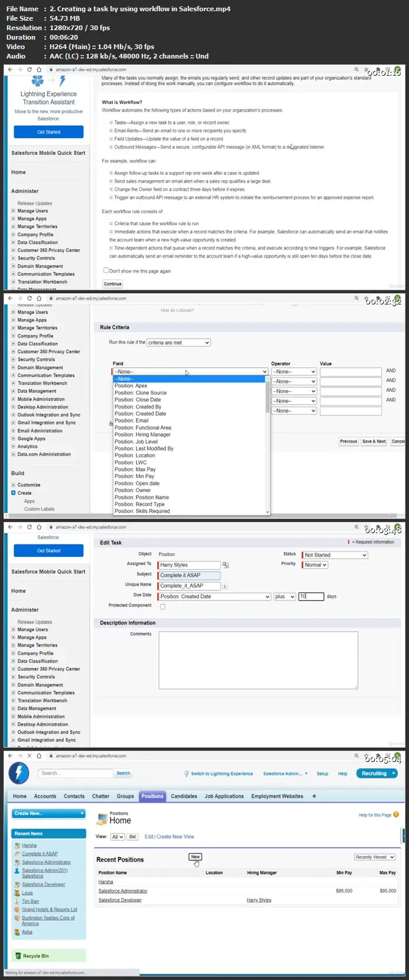Click the Positions Home folder icon

(x=101, y=819)
